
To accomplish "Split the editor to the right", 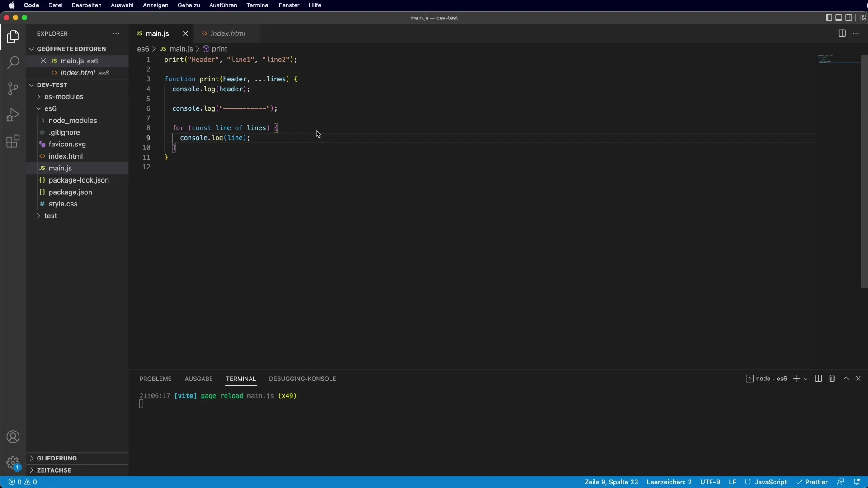I will [x=842, y=33].
